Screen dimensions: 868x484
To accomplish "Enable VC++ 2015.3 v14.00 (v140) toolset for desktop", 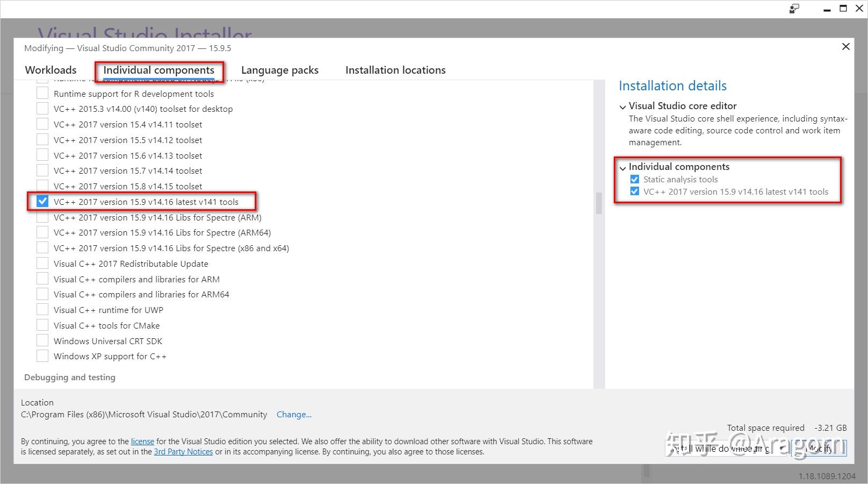I will 42,109.
